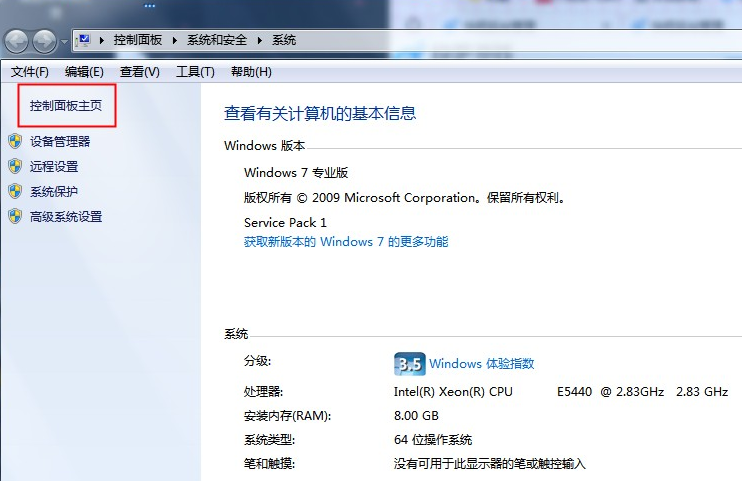
Task: Open the 工具(T) menu
Action: (x=195, y=72)
